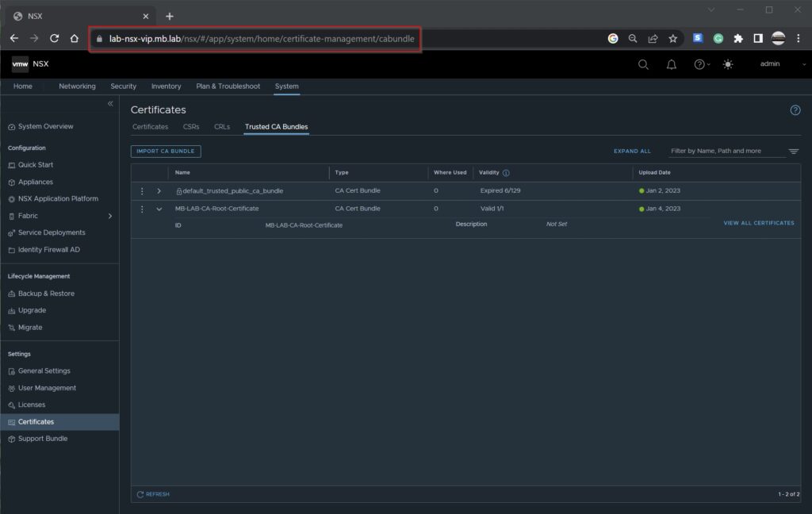Screen dimensions: 812x514
Task: Open the help question mark menu
Action: click(x=699, y=64)
